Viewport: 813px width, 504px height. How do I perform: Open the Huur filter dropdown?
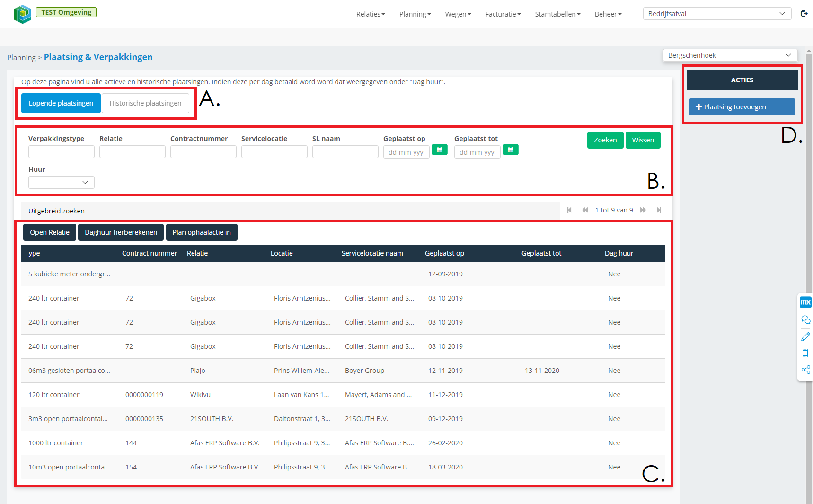[x=62, y=182]
